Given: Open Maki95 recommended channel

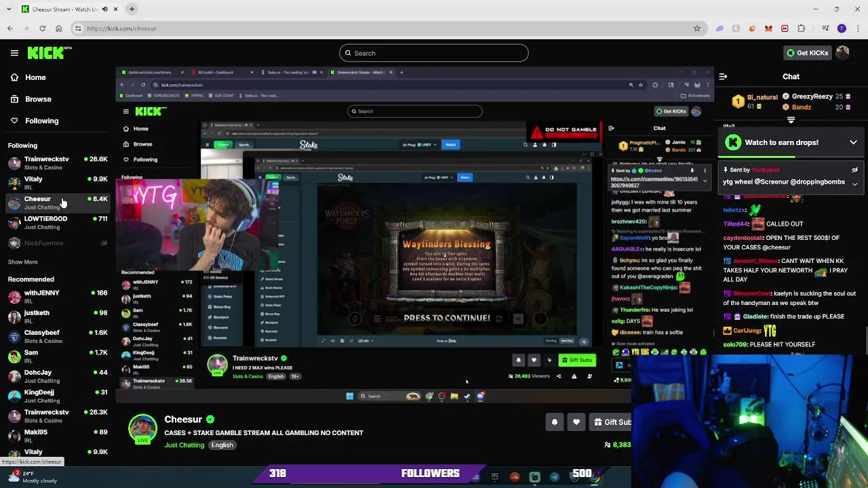Looking at the screenshot, I should click(x=58, y=436).
